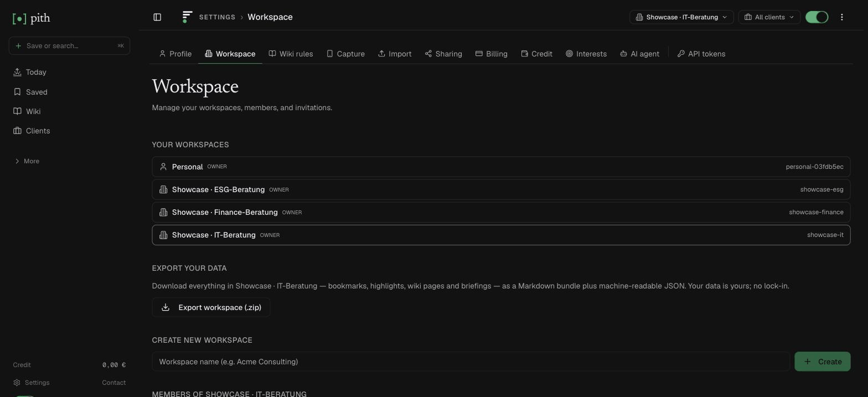
Task: Click the showcase-it slug text
Action: coord(825,235)
